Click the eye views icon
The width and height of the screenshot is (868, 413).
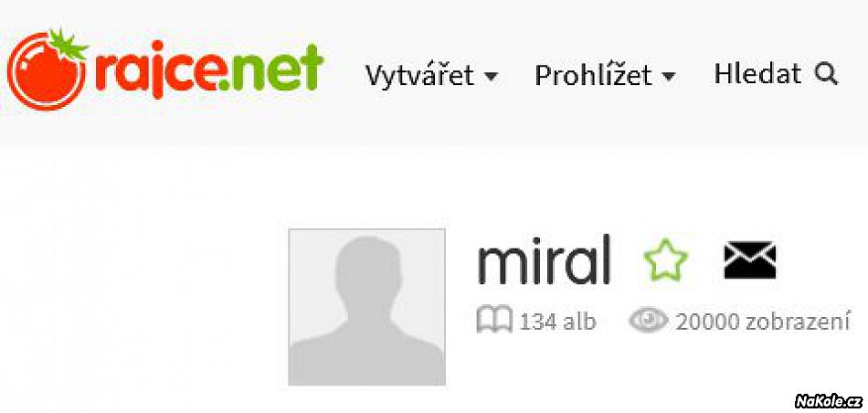pos(648,321)
